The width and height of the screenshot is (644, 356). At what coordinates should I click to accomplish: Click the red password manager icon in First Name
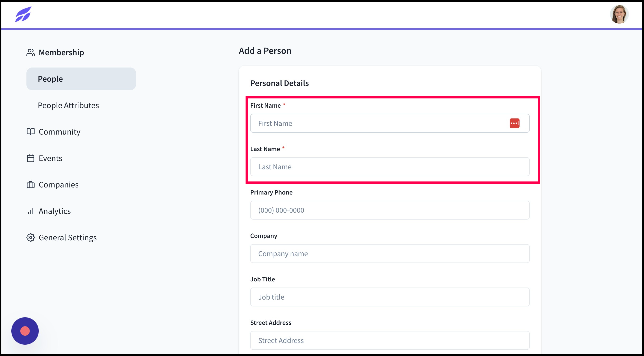point(514,123)
